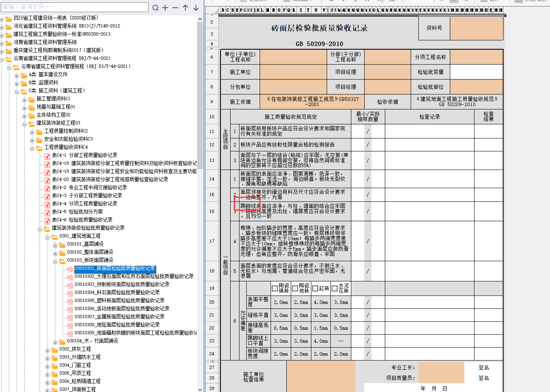
Task: Click the minus icon beside search
Action: point(175,8)
